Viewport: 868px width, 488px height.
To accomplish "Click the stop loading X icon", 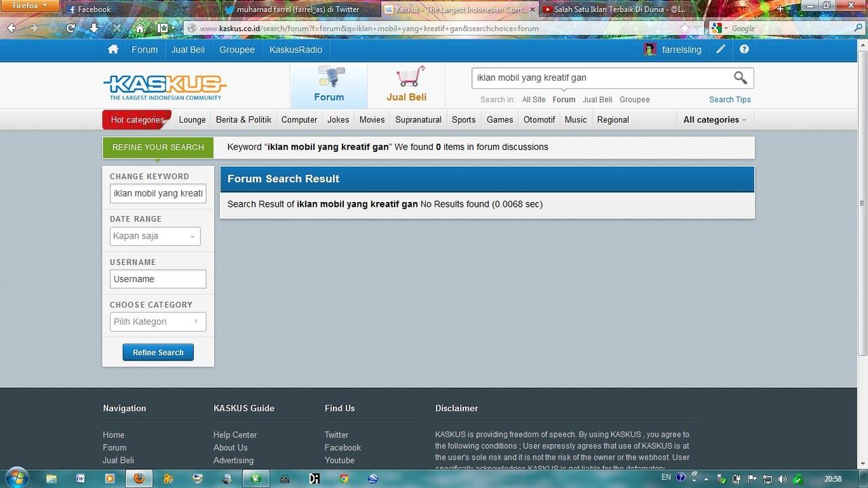I will point(117,28).
